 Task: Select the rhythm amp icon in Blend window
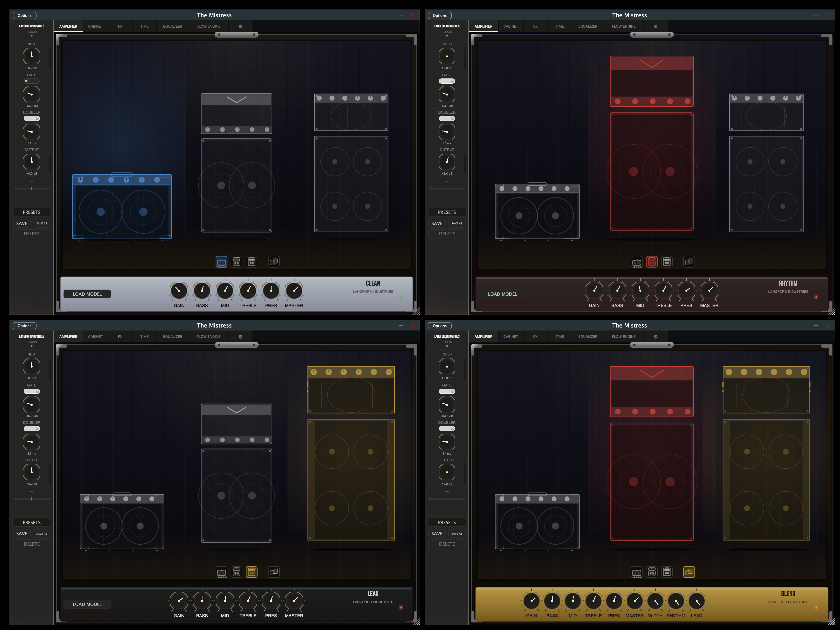[652, 572]
